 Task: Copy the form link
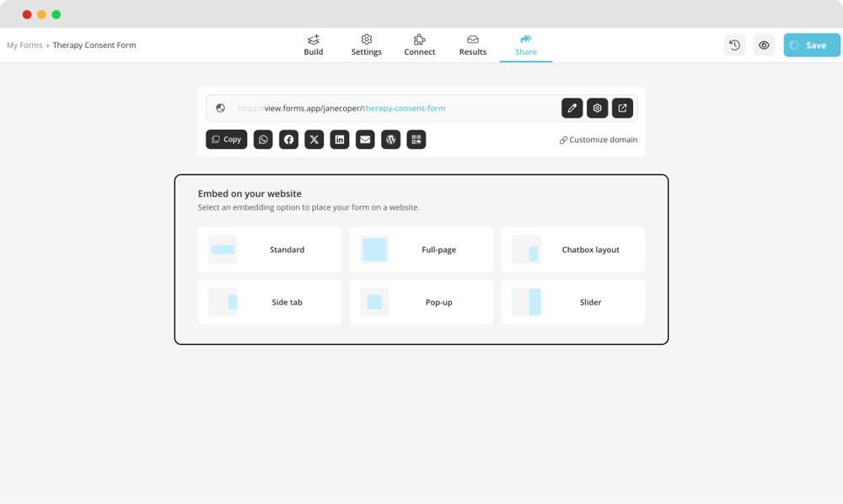click(x=226, y=140)
